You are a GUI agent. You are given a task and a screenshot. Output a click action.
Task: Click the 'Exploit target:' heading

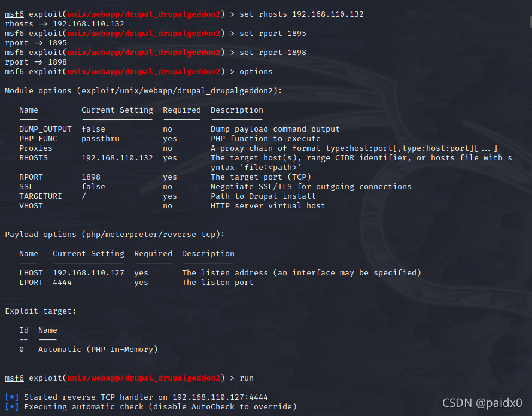point(40,311)
